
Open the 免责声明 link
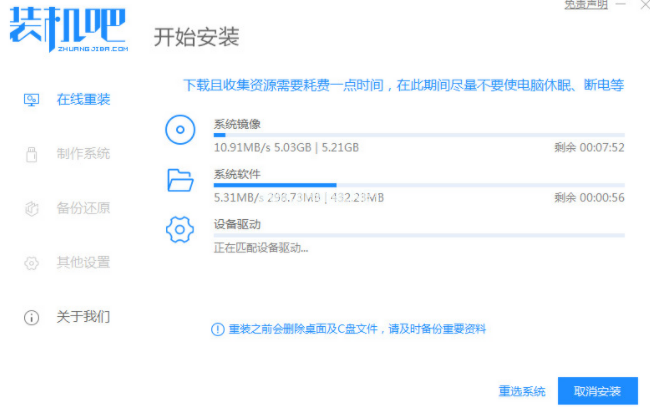click(x=585, y=5)
